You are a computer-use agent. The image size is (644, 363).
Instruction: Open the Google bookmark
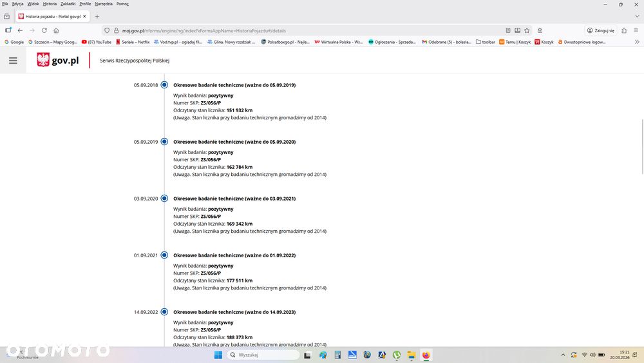click(14, 42)
